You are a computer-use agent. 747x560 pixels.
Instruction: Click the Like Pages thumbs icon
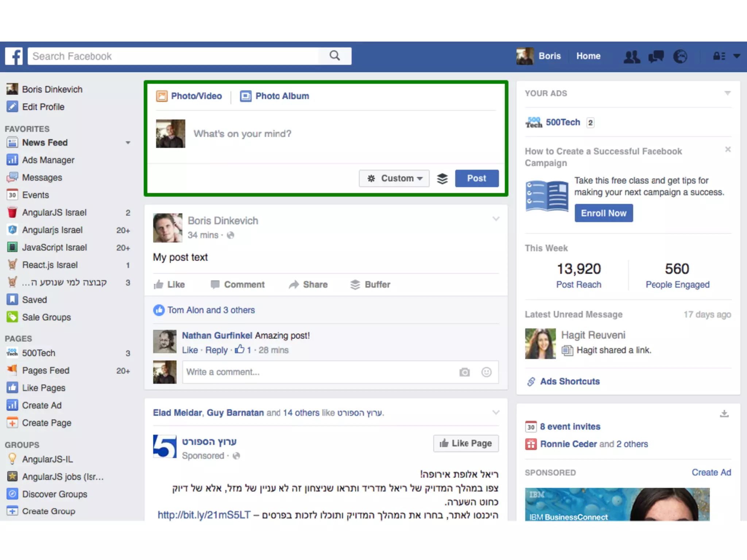12,388
